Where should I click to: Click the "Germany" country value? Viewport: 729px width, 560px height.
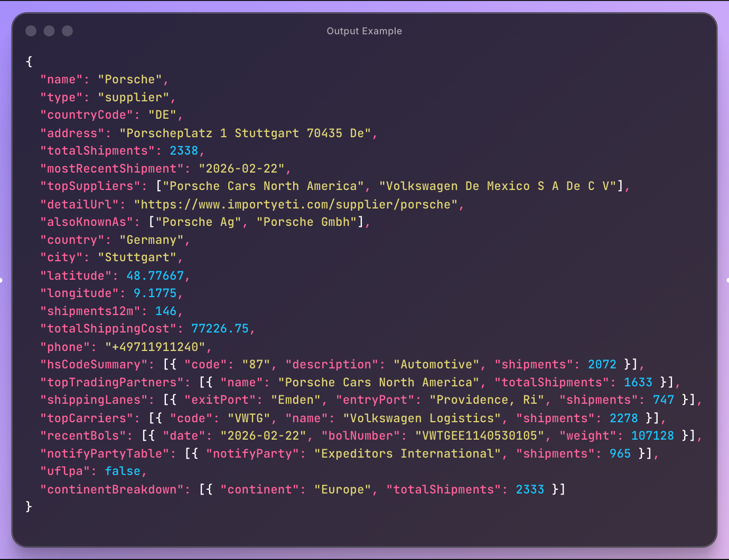[152, 240]
